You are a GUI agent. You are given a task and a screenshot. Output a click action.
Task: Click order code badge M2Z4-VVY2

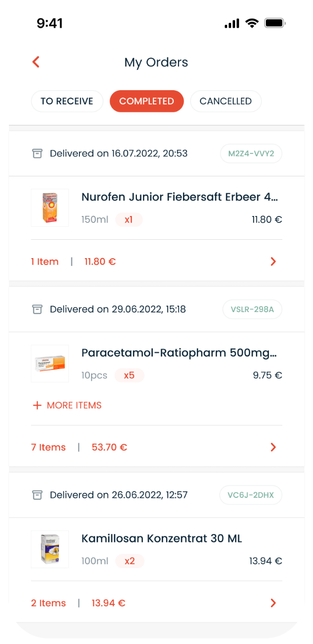coord(251,154)
